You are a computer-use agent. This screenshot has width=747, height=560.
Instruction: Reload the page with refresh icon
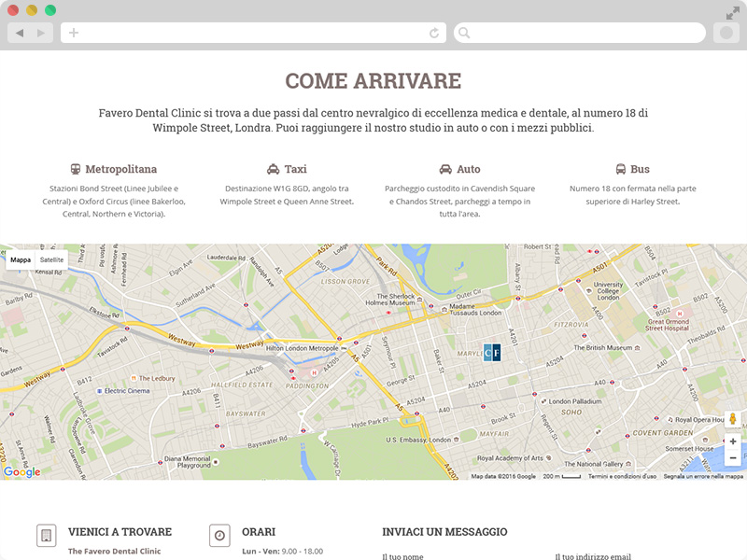434,33
